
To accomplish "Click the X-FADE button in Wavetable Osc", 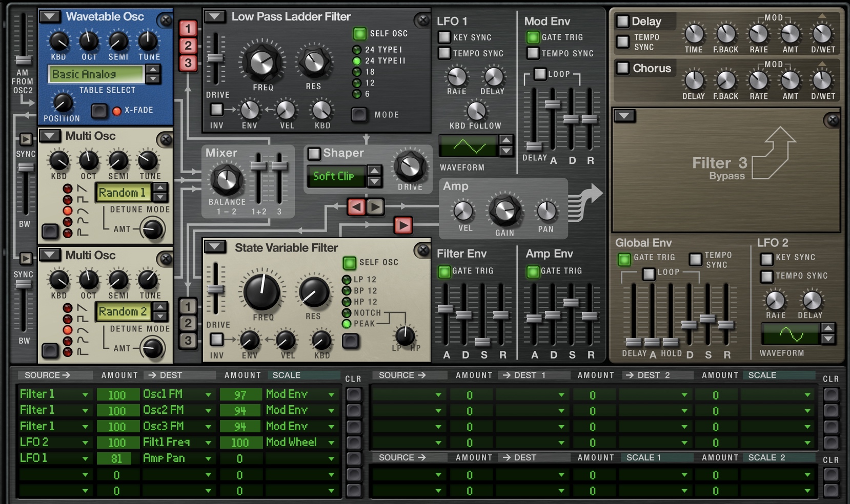I will (99, 111).
